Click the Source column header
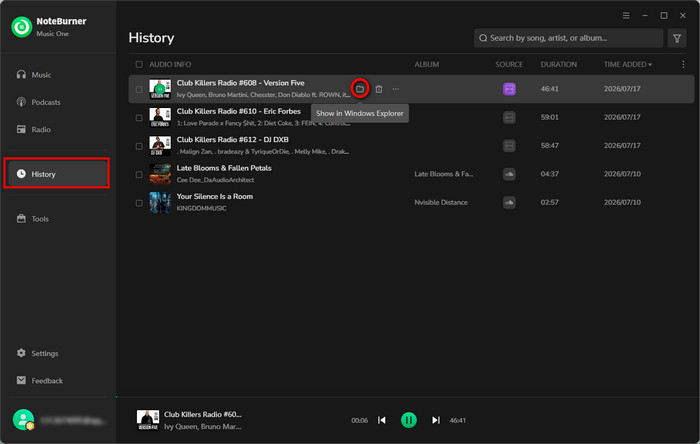Screen dimensions: 700x444 [509, 64]
